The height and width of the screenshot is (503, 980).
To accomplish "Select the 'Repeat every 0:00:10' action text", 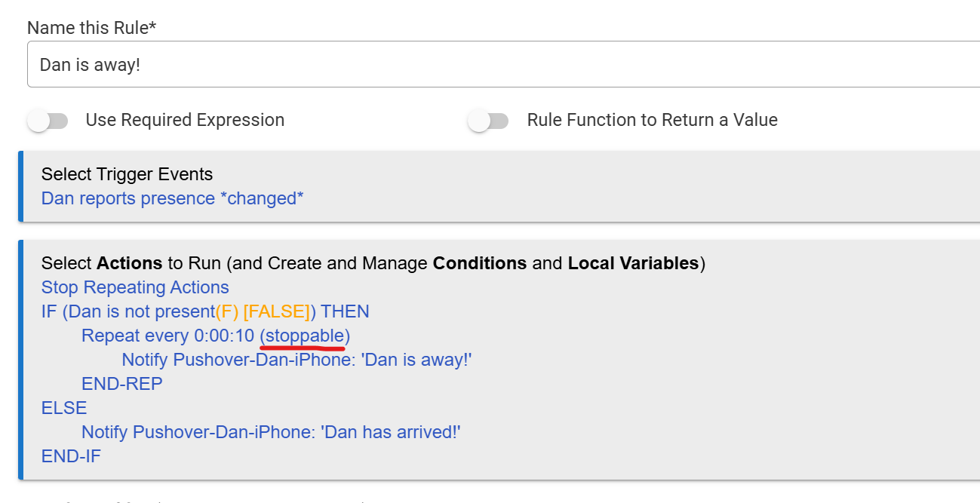I will [x=167, y=336].
